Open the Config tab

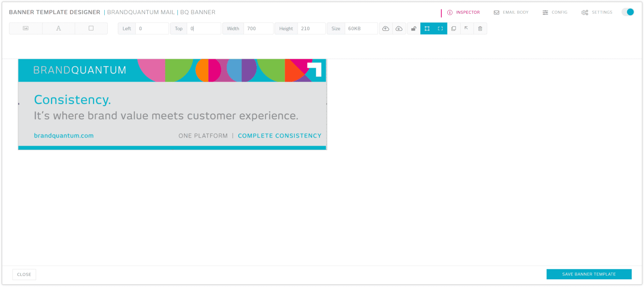pyautogui.click(x=555, y=12)
